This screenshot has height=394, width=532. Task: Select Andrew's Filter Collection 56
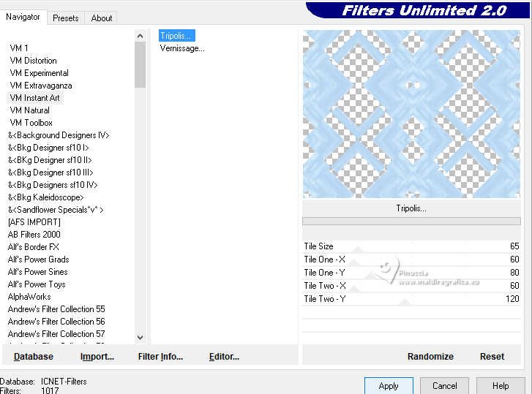56,322
